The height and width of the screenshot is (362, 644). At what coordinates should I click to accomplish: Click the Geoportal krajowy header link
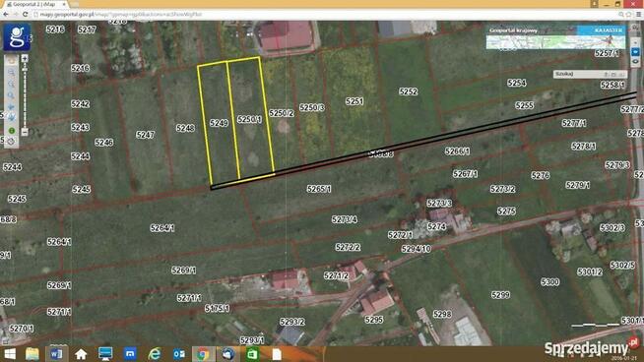coord(513,30)
